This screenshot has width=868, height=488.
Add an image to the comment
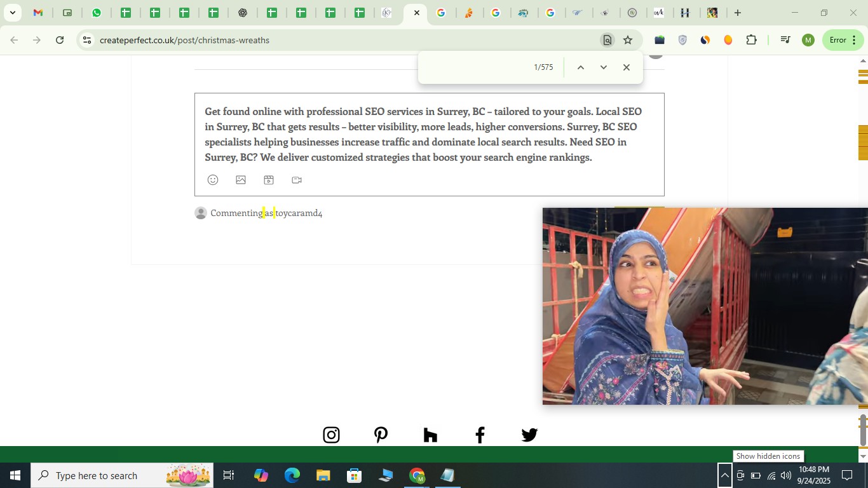(241, 180)
